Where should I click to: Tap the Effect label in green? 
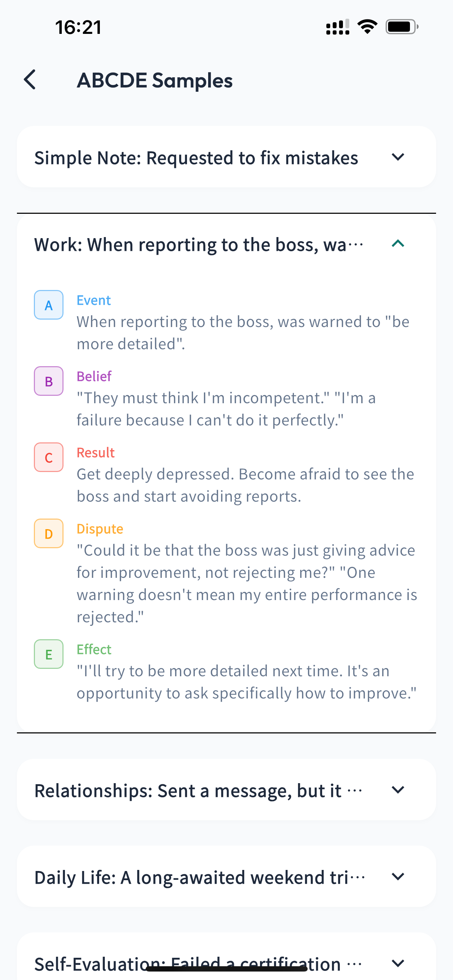pos(94,649)
